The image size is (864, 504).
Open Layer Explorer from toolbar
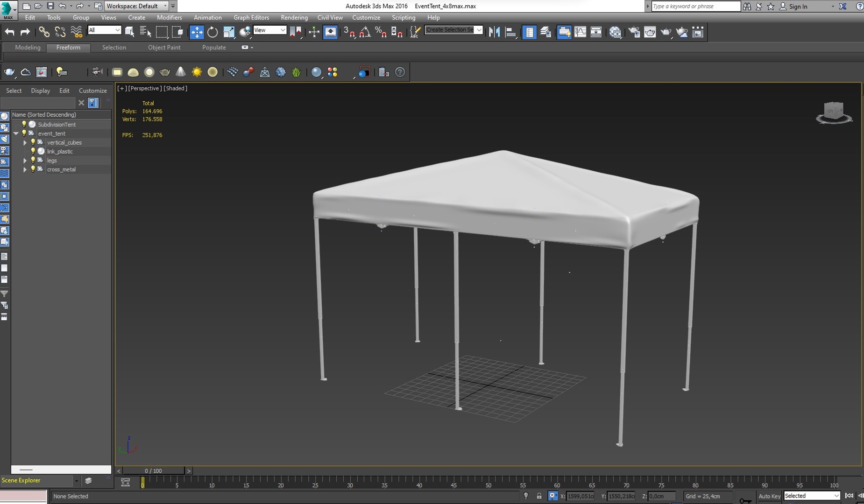[x=545, y=32]
